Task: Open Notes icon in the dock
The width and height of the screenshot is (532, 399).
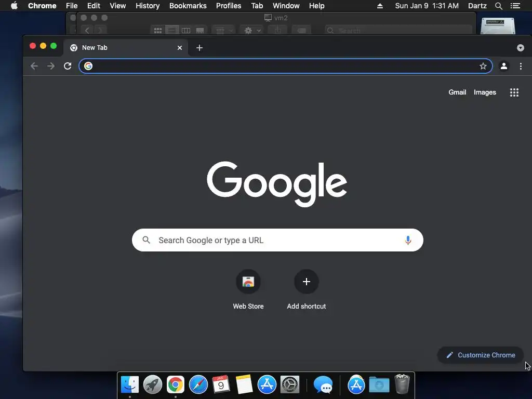Action: coord(244,385)
